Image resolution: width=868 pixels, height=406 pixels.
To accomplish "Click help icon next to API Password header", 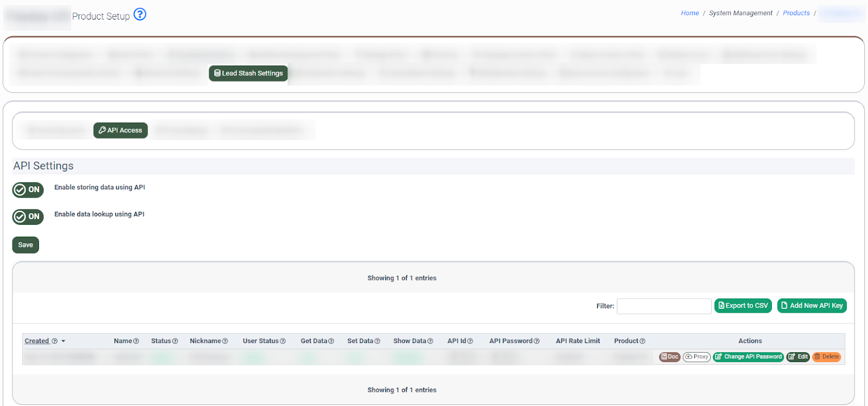I will click(x=537, y=341).
